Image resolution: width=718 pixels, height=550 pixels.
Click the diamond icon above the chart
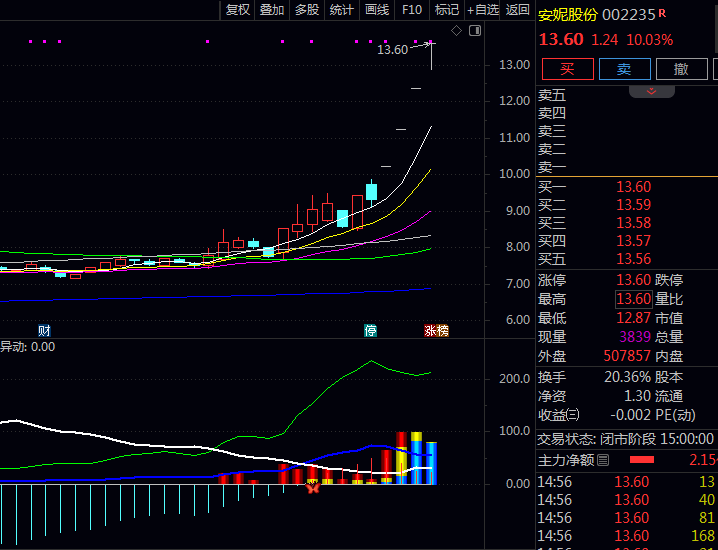point(457,31)
